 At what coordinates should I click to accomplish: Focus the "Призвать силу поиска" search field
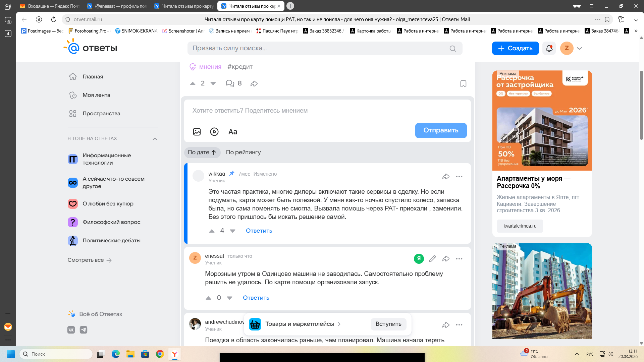(x=319, y=48)
